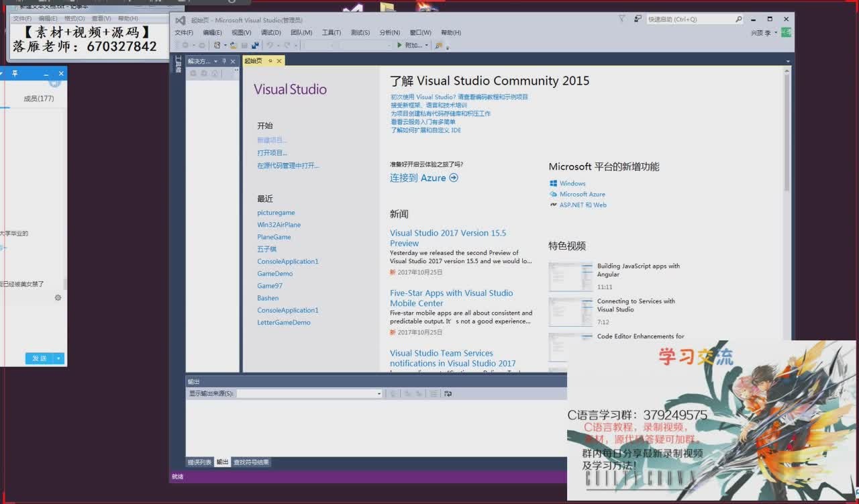Click the navigate forward toolbar icon

[201, 45]
